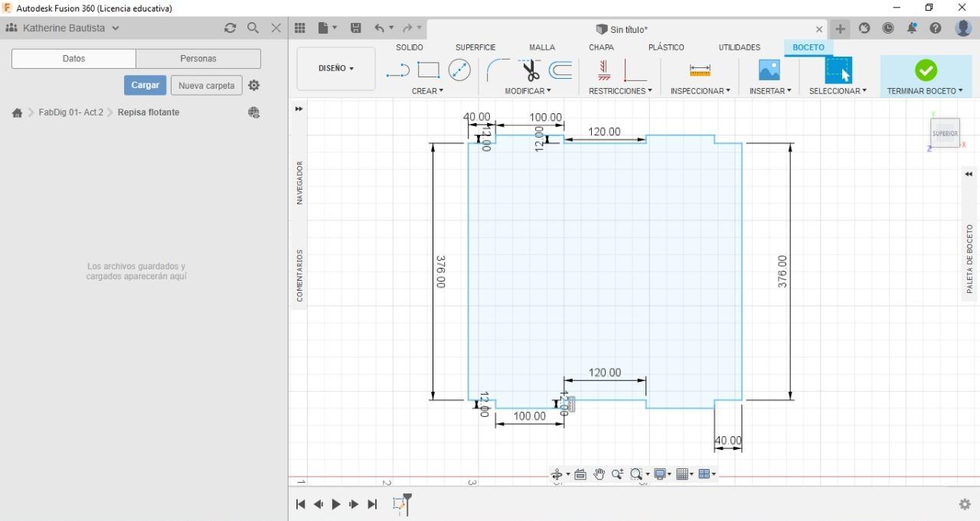980x521 pixels.
Task: Activate the Pan hand tool
Action: 599,474
